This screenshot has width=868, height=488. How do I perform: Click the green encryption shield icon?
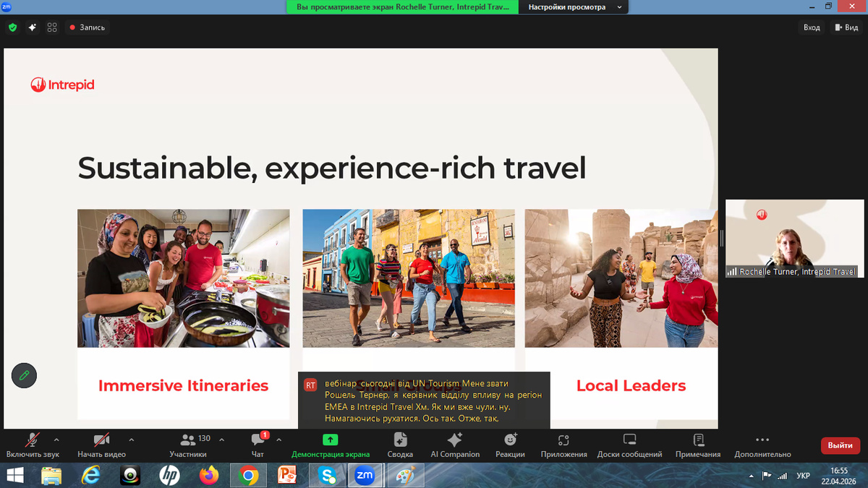12,27
